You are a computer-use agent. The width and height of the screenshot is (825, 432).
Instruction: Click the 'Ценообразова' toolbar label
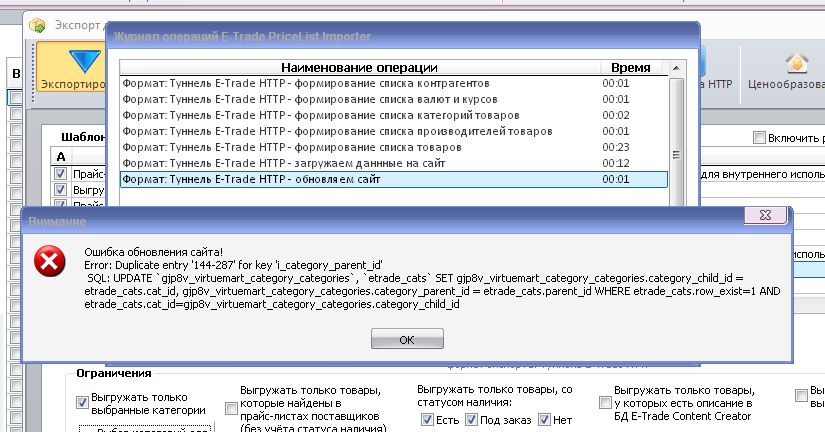(786, 84)
